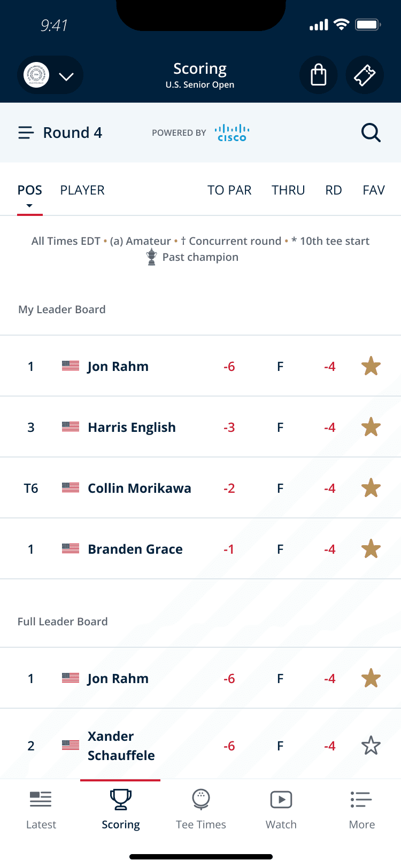Open the Tee Times golf ball icon
Screen dimensions: 401x868
click(201, 800)
